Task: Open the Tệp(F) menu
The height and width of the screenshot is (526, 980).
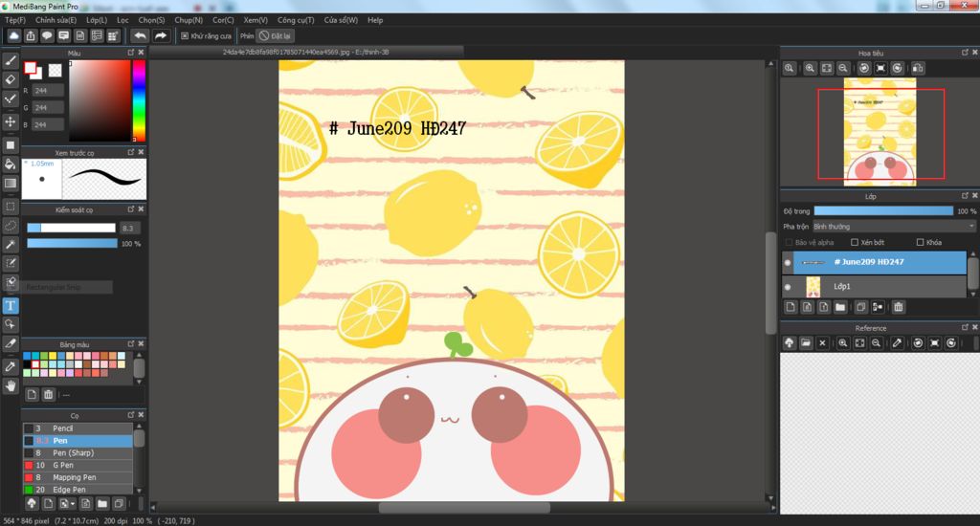Action: click(x=15, y=20)
